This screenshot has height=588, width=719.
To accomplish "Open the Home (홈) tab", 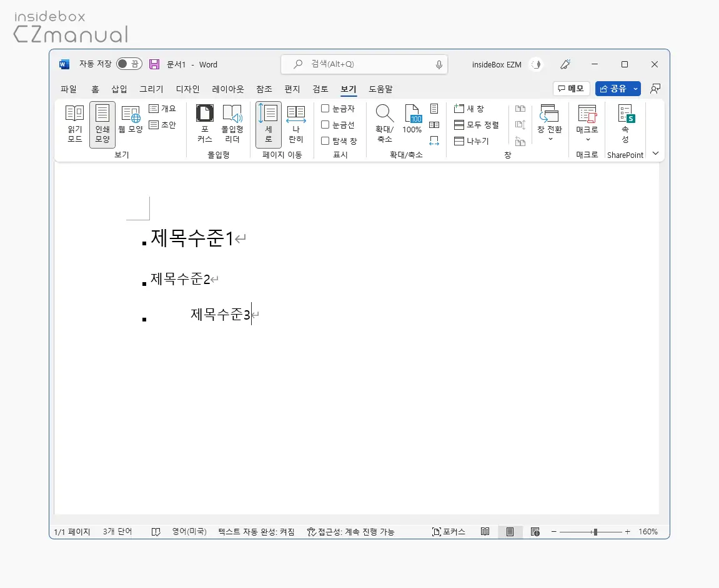I will pos(95,89).
